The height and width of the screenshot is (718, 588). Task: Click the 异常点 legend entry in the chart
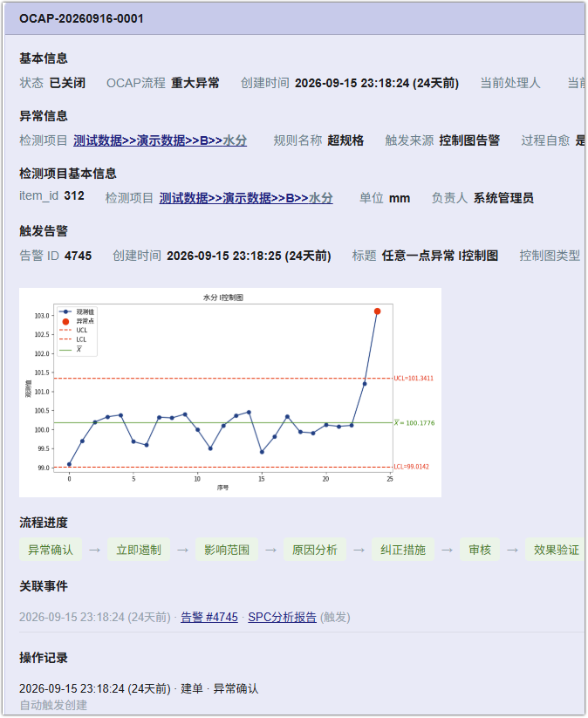pos(77,321)
